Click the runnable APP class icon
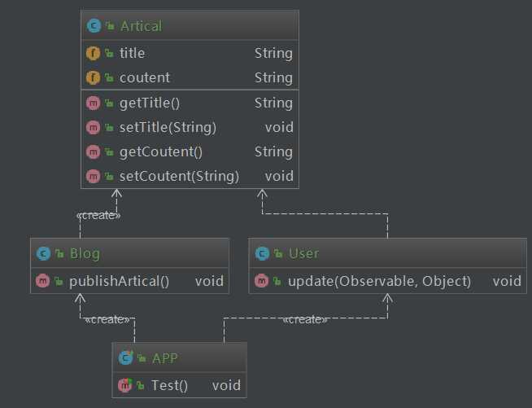532x408 pixels. (x=125, y=358)
